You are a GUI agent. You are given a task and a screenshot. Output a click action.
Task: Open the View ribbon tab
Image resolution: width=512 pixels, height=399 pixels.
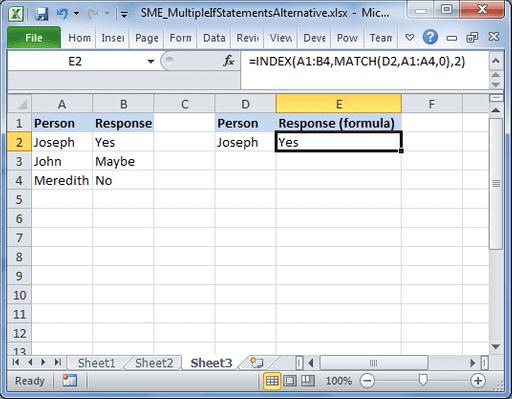click(281, 38)
